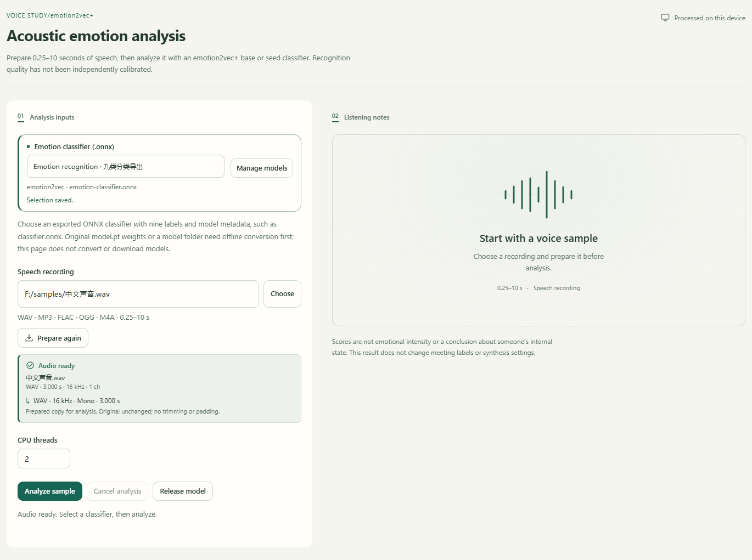Click the WAV · MP3 · FLAC · OGG formats hint
Image resolution: width=752 pixels, height=560 pixels.
[x=83, y=317]
